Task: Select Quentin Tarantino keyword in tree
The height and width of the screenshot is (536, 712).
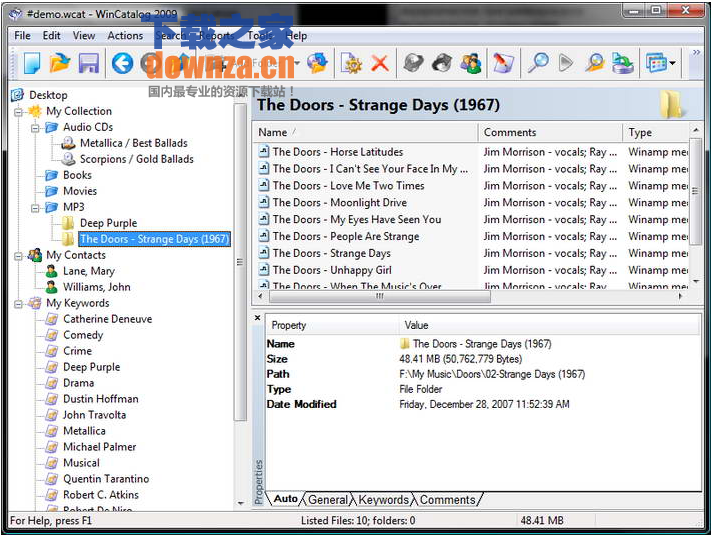Action: tap(106, 479)
